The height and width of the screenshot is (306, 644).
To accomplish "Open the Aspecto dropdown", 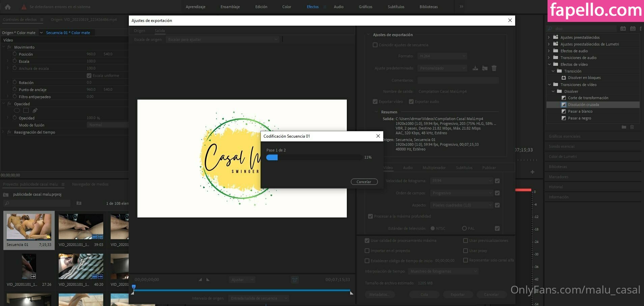I will pyautogui.click(x=461, y=205).
